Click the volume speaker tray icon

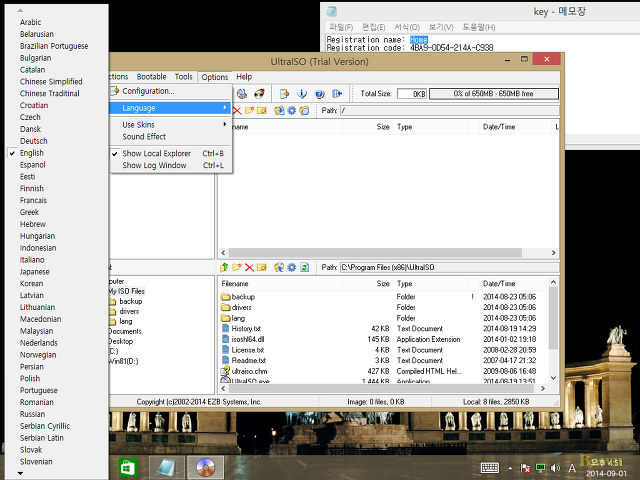click(x=555, y=468)
